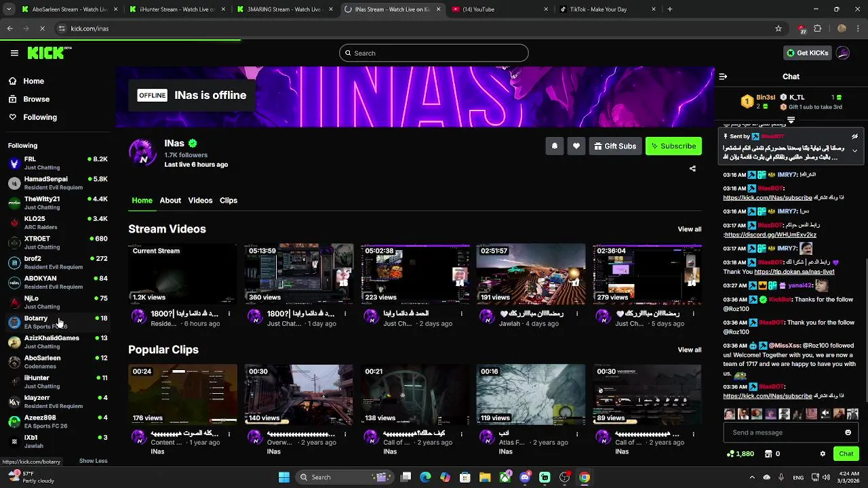
Task: View all Stream Videos
Action: [690, 229]
